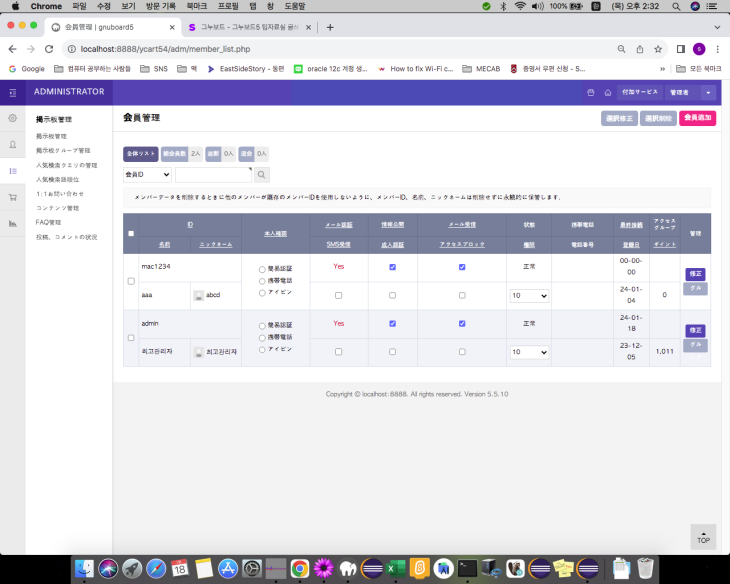Image resolution: width=730 pixels, height=584 pixels.
Task: Open the shopping cart sidebar icon
Action: coord(13,197)
